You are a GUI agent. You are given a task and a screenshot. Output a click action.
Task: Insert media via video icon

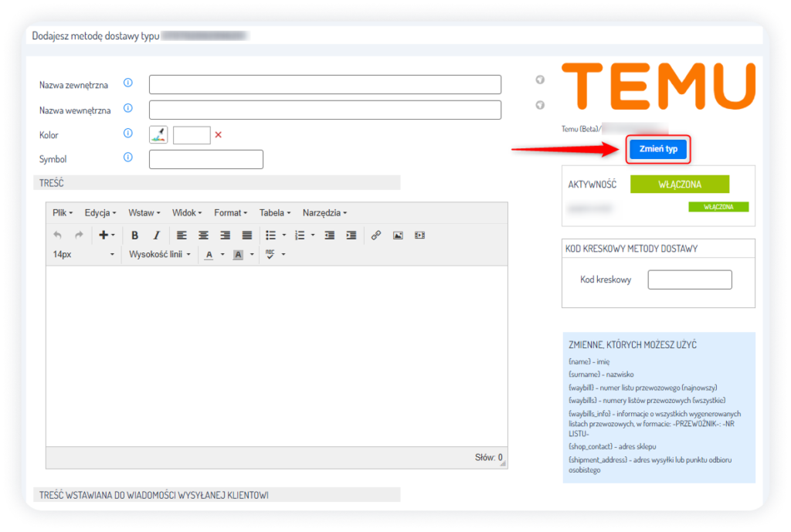[419, 236]
